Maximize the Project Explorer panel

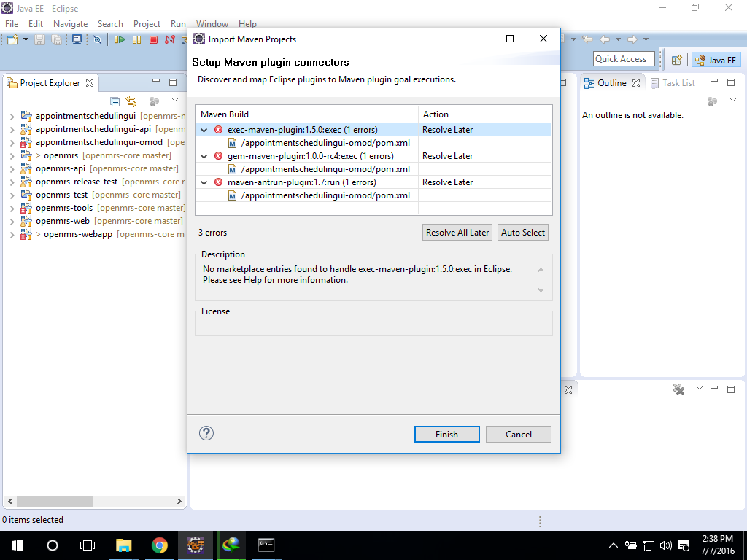click(x=173, y=82)
